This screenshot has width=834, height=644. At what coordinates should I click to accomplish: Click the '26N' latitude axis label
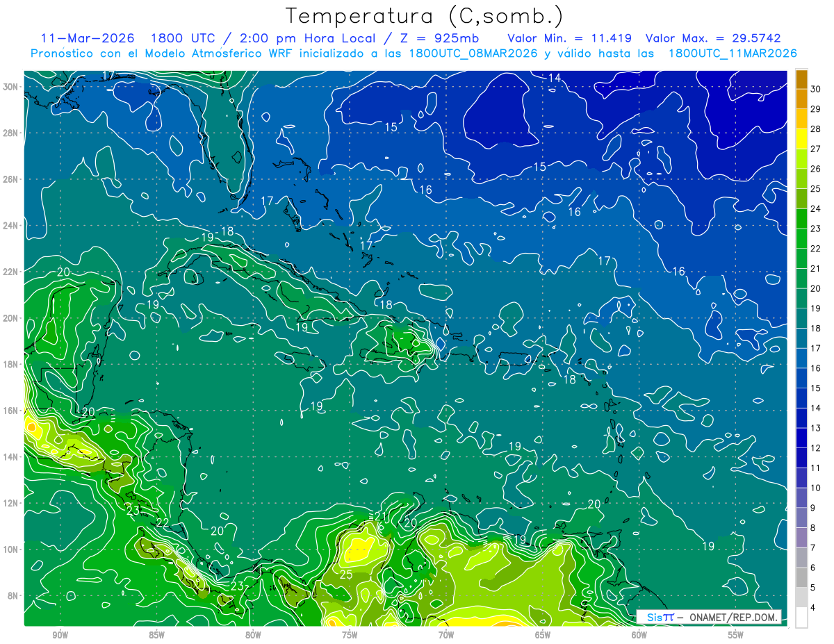click(x=12, y=179)
